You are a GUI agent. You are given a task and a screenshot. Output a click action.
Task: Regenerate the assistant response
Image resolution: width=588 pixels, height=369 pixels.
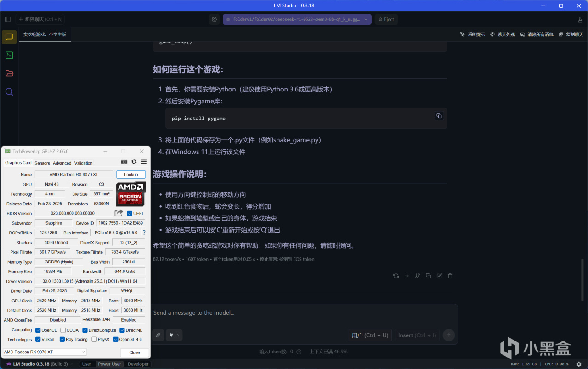pyautogui.click(x=396, y=276)
